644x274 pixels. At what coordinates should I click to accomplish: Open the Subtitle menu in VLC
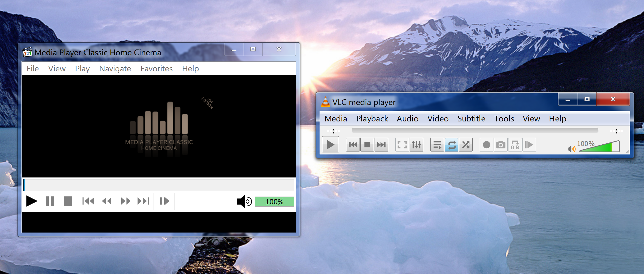click(471, 119)
